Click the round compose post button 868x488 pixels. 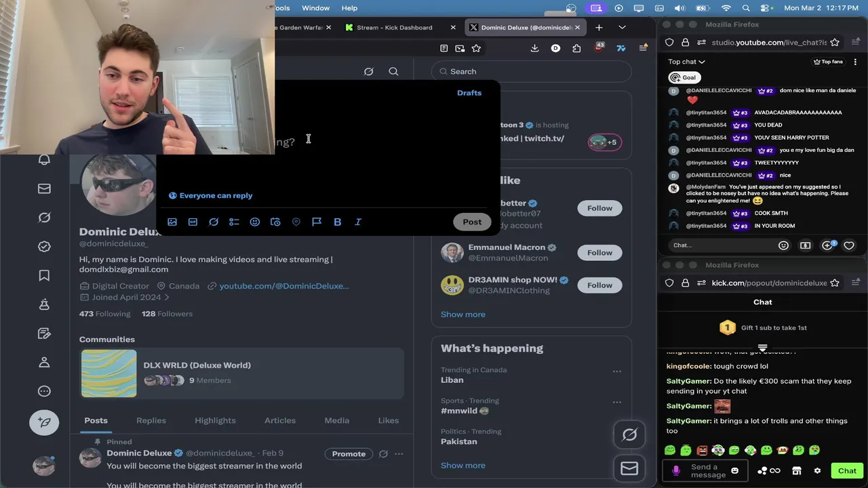[44, 422]
